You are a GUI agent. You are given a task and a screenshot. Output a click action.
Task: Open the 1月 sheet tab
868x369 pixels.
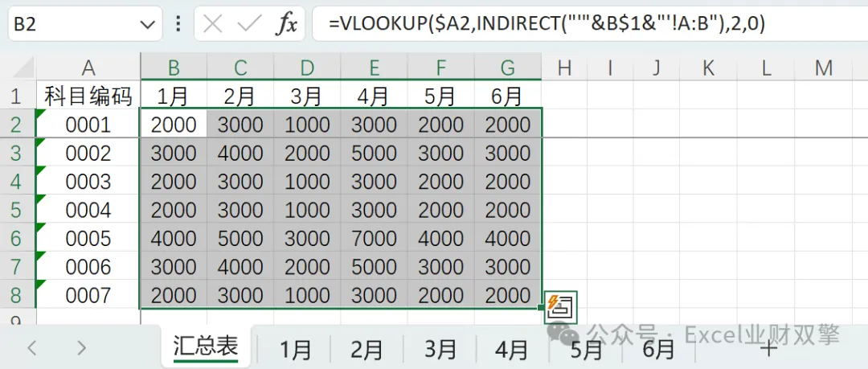295,350
